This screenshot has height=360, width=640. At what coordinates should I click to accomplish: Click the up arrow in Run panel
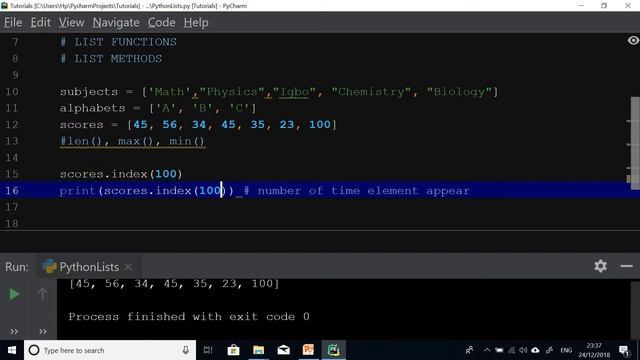(42, 293)
